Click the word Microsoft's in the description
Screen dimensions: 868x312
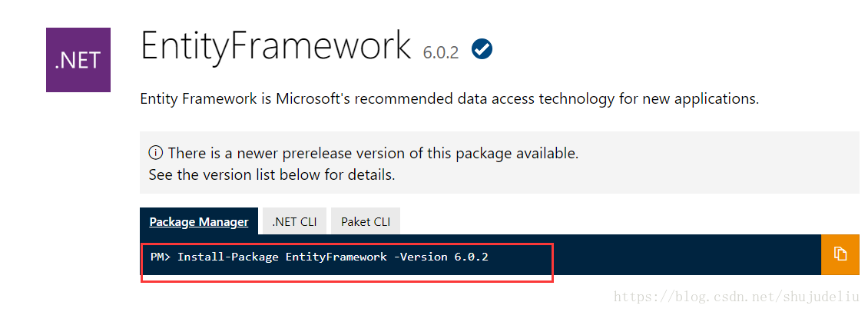pos(314,99)
